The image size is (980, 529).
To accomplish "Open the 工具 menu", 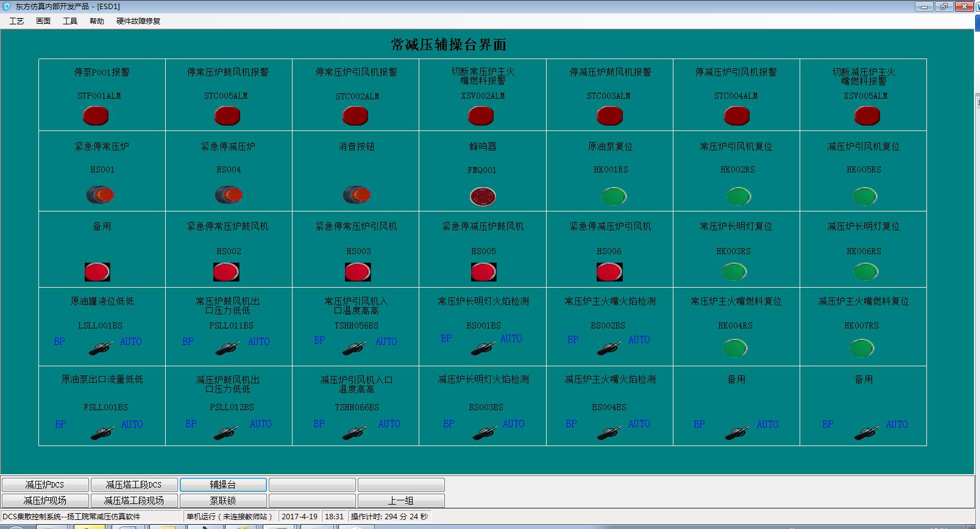I will [70, 21].
